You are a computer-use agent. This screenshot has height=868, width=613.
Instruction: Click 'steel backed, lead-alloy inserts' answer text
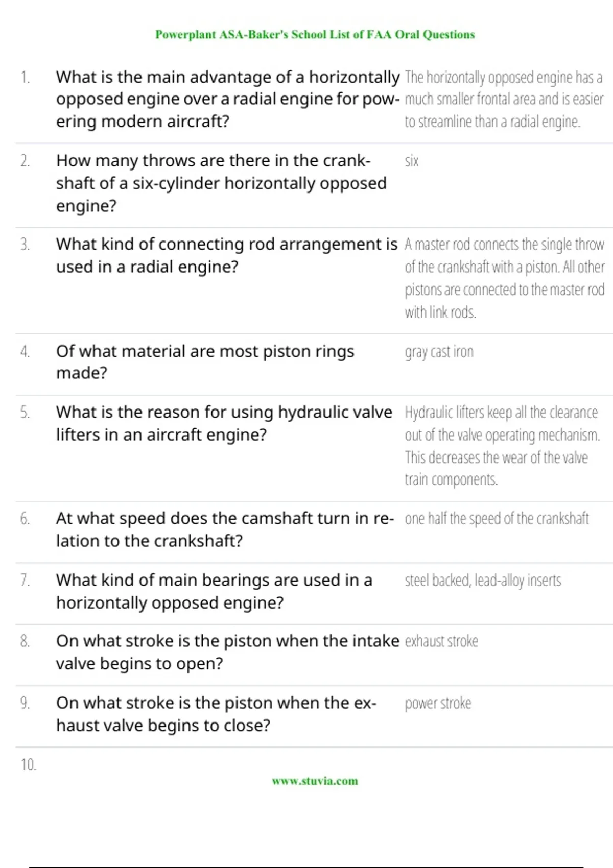(483, 581)
